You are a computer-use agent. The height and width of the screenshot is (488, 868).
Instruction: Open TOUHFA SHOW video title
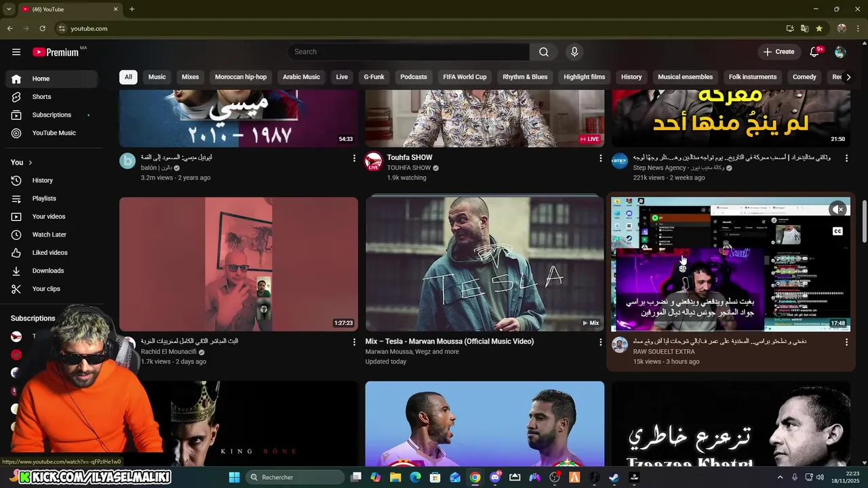click(x=410, y=158)
